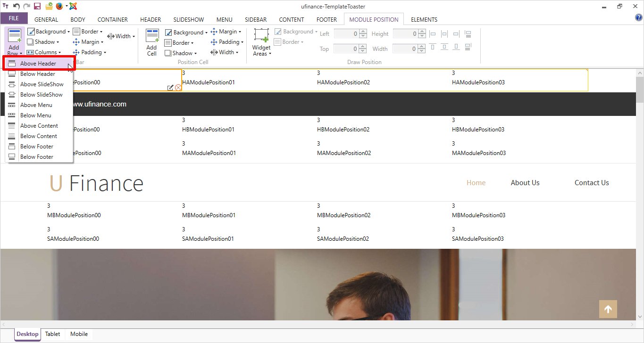Switch to the ELEMENTS ribbon tab
Image resolution: width=644 pixels, height=343 pixels.
[424, 19]
